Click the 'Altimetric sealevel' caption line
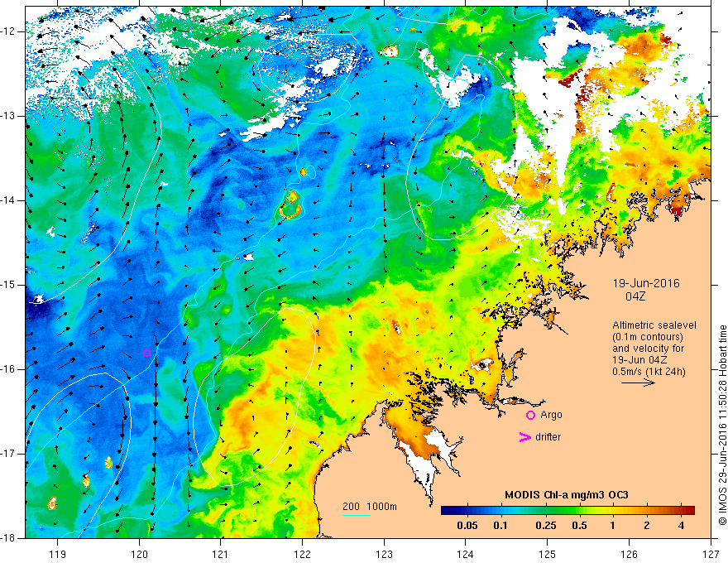 click(x=654, y=325)
